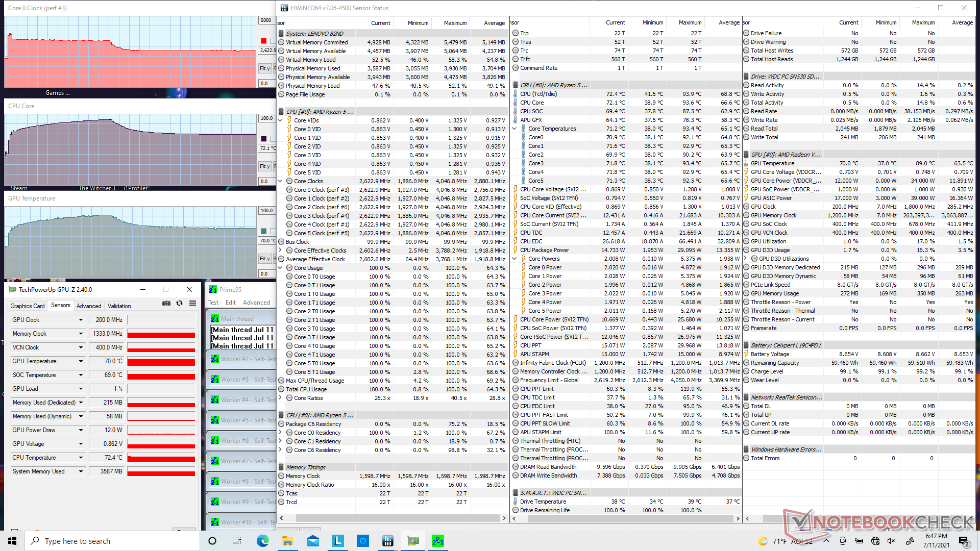Click the Mail icon in the taskbar
980x551 pixels.
point(312,541)
